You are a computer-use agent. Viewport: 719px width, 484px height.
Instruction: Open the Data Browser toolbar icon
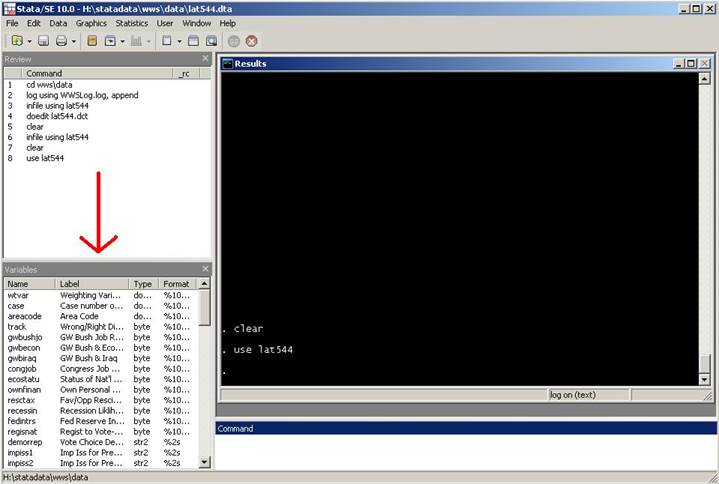(212, 41)
